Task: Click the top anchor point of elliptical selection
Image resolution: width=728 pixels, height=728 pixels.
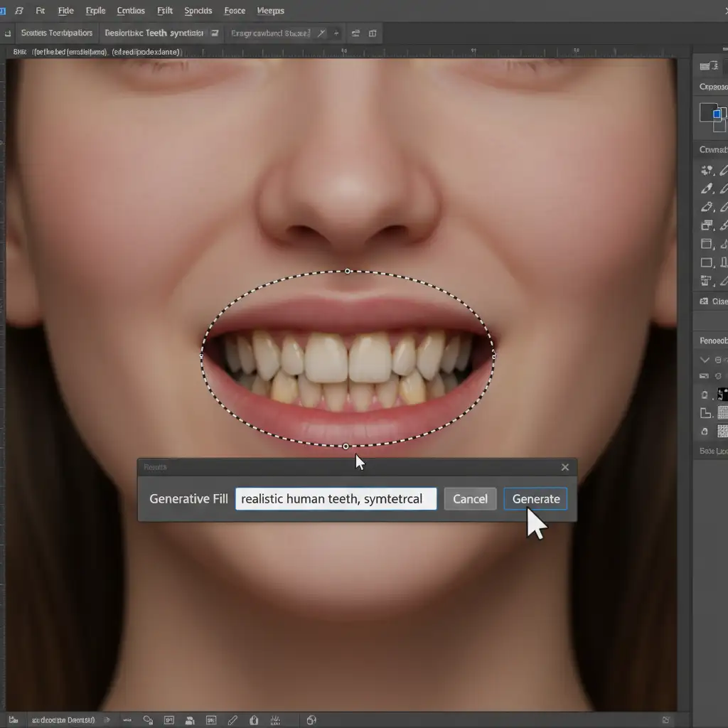Action: (x=347, y=271)
